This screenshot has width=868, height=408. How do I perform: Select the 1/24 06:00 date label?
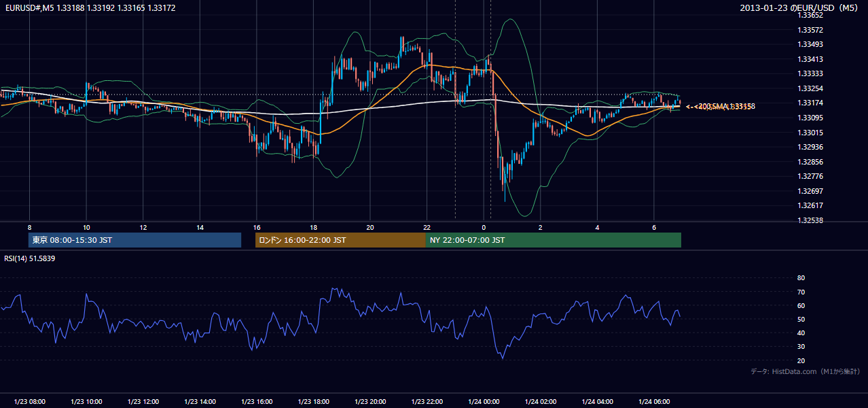[x=653, y=402]
